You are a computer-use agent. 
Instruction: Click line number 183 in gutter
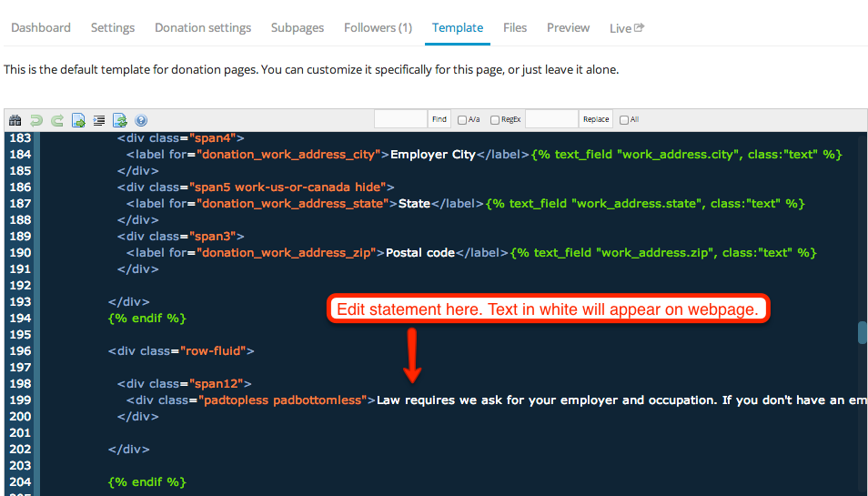[x=21, y=137]
